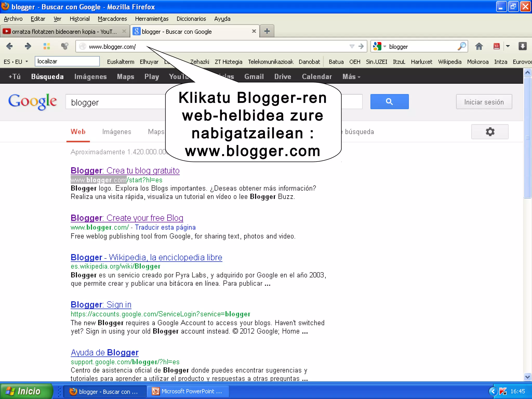The width and height of the screenshot is (532, 399).
Task: Expand URL bar history dropdown arrow
Action: coord(352,46)
